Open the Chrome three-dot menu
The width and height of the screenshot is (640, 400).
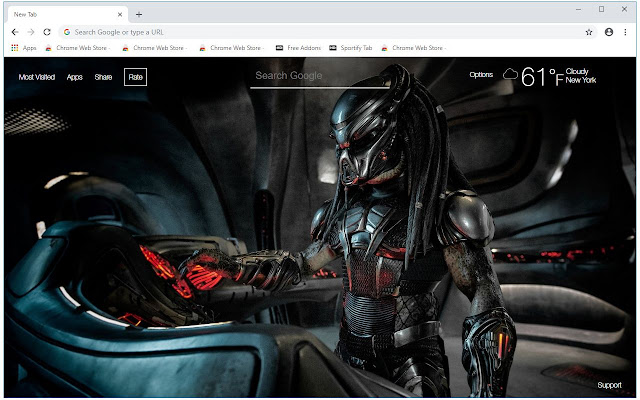[625, 32]
